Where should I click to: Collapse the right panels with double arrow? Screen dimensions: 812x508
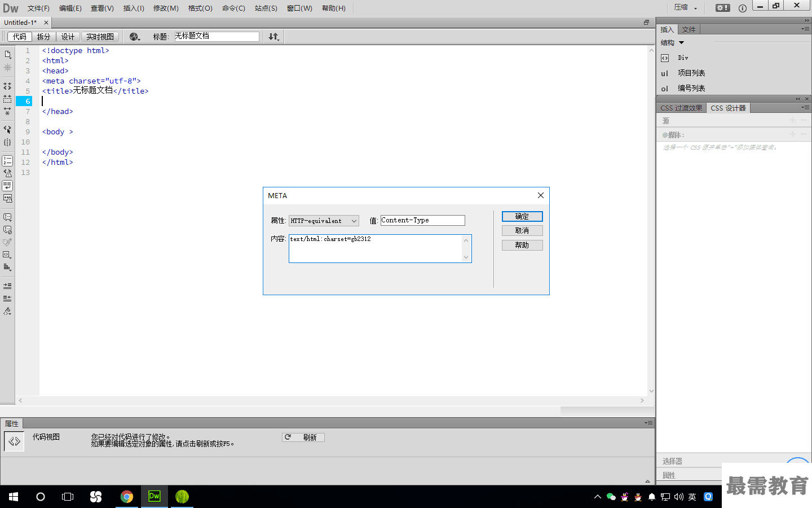pyautogui.click(x=807, y=20)
